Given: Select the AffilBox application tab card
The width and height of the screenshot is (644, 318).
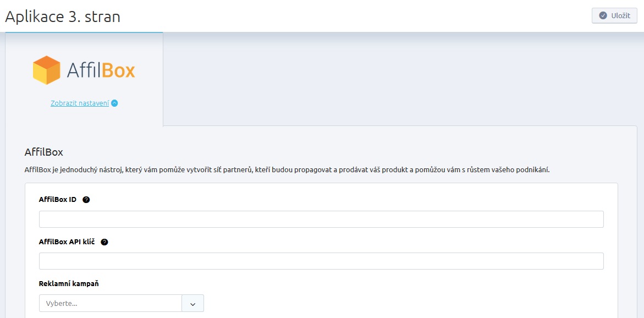Looking at the screenshot, I should point(84,79).
